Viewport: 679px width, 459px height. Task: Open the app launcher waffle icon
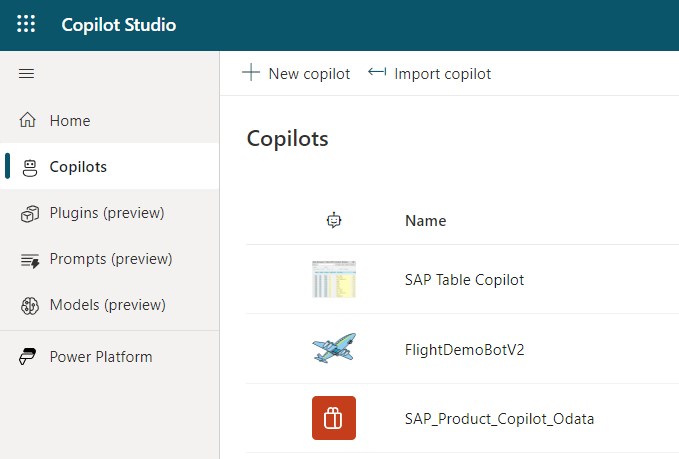coord(26,25)
